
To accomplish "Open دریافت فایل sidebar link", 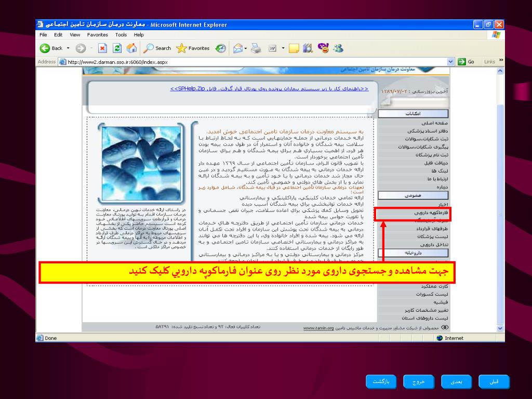I will (436, 163).
